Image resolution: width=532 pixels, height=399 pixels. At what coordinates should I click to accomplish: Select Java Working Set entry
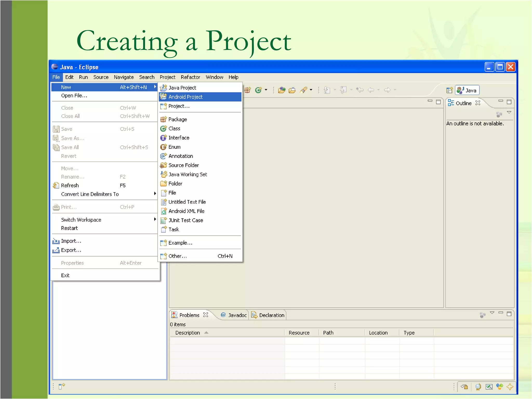(x=200, y=174)
